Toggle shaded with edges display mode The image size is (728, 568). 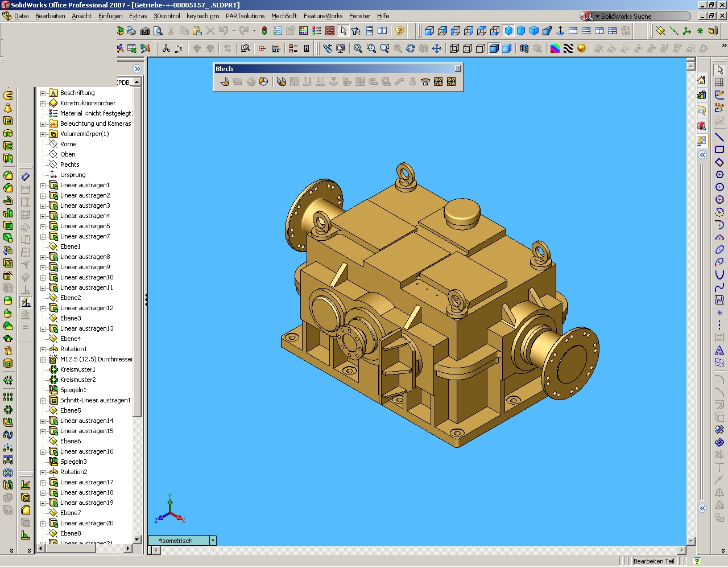[494, 49]
